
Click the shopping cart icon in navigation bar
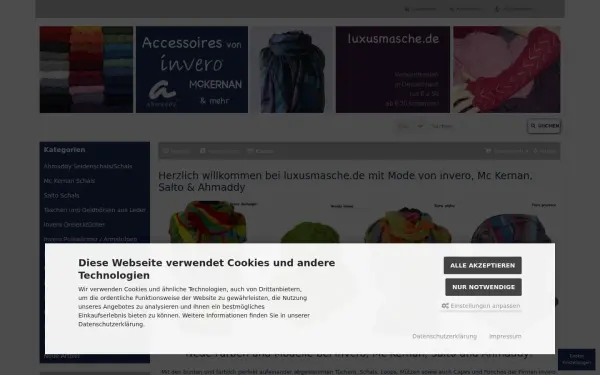click(488, 151)
